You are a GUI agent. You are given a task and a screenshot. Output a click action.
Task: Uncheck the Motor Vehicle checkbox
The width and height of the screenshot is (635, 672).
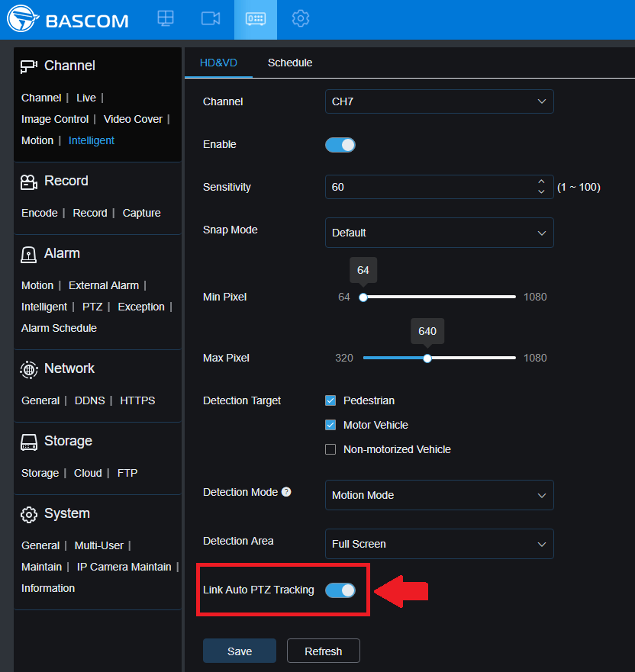pos(330,425)
